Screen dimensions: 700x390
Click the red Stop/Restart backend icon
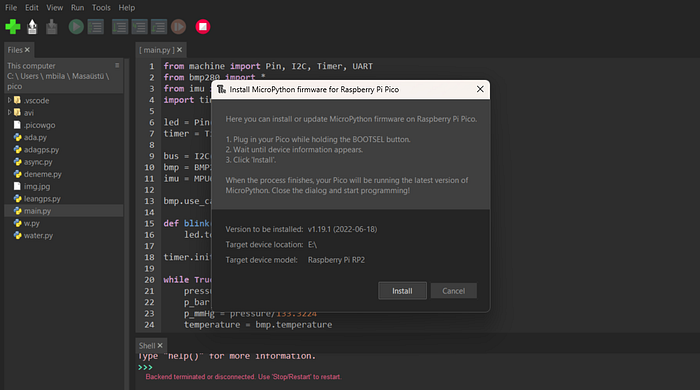tap(203, 27)
